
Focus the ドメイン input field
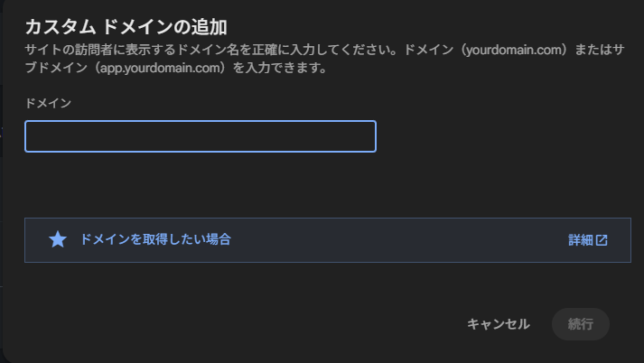[200, 136]
